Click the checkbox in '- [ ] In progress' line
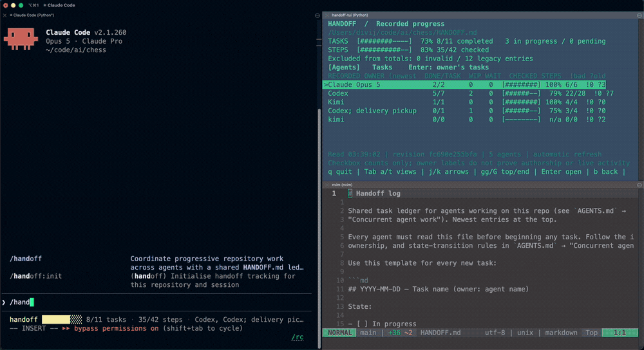 362,324
